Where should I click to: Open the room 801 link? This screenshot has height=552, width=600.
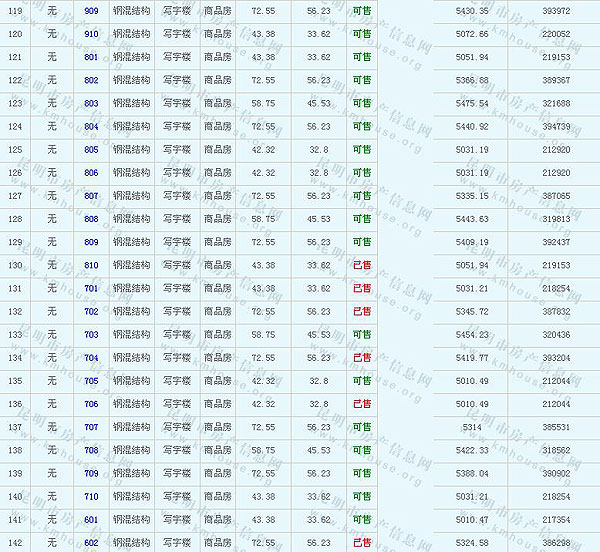click(91, 57)
